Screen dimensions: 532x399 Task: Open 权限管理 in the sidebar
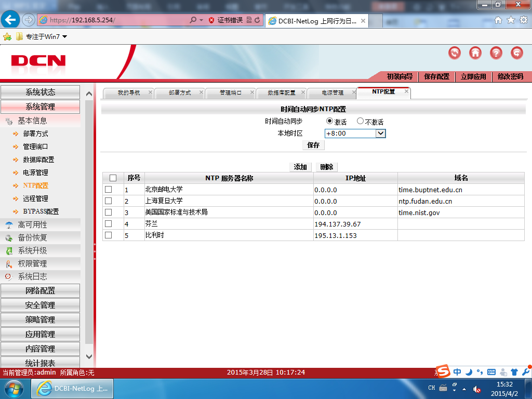click(40, 263)
